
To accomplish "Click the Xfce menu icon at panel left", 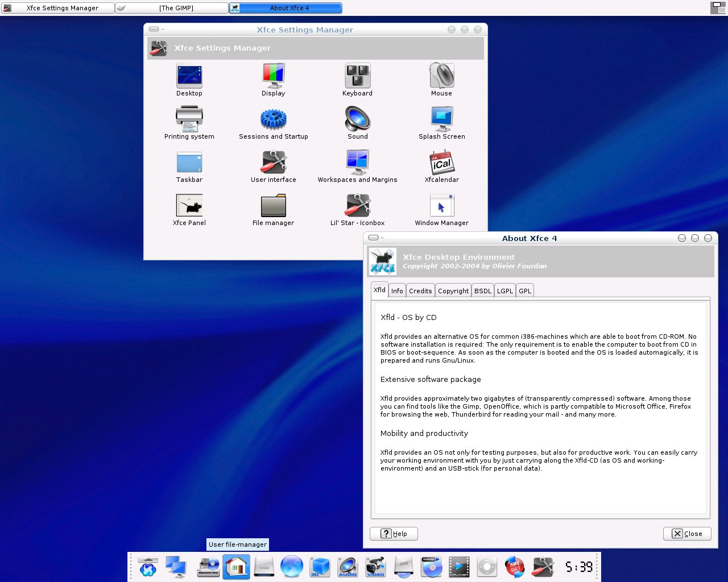I will [x=148, y=567].
